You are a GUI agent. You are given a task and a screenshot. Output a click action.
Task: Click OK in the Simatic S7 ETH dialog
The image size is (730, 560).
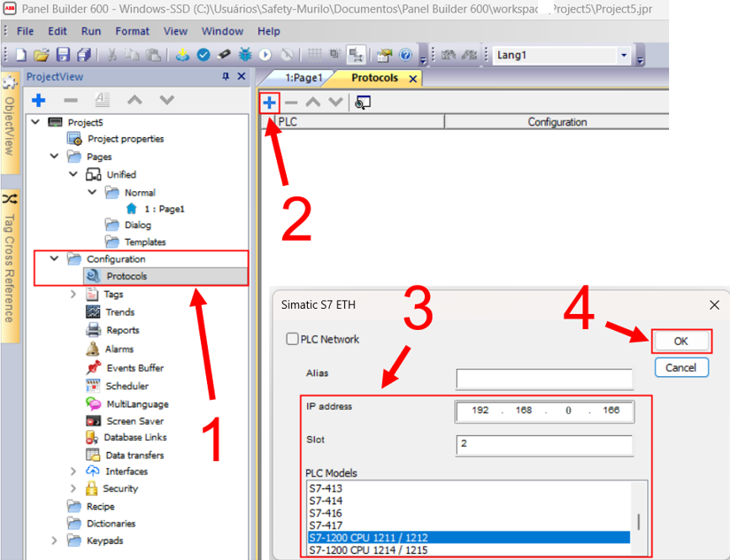click(x=681, y=341)
